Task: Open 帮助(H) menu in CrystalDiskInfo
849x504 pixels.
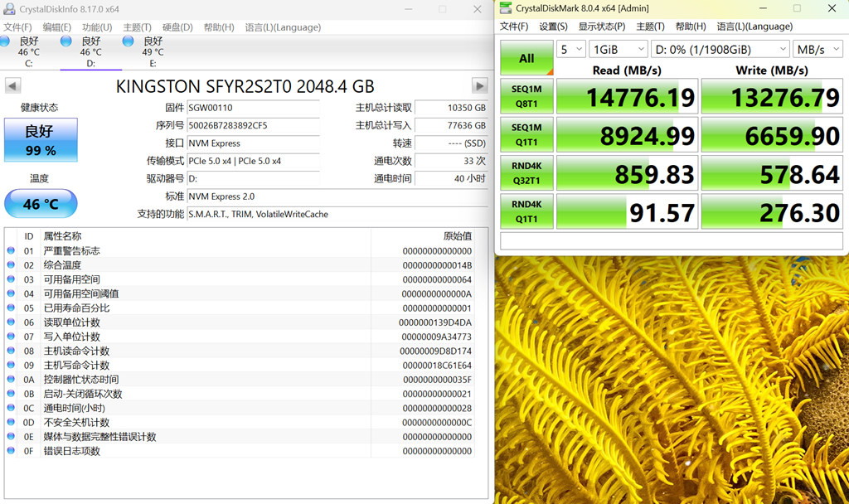Action: (x=219, y=27)
